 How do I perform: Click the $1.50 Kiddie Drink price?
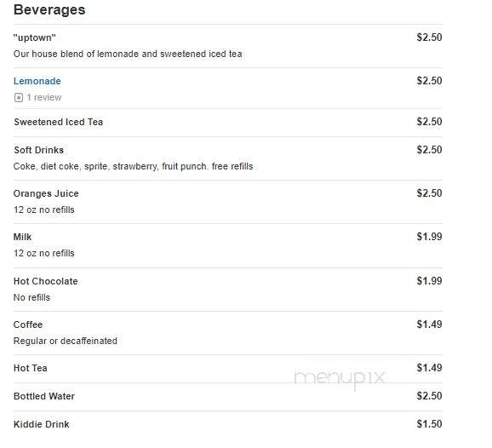click(x=429, y=424)
